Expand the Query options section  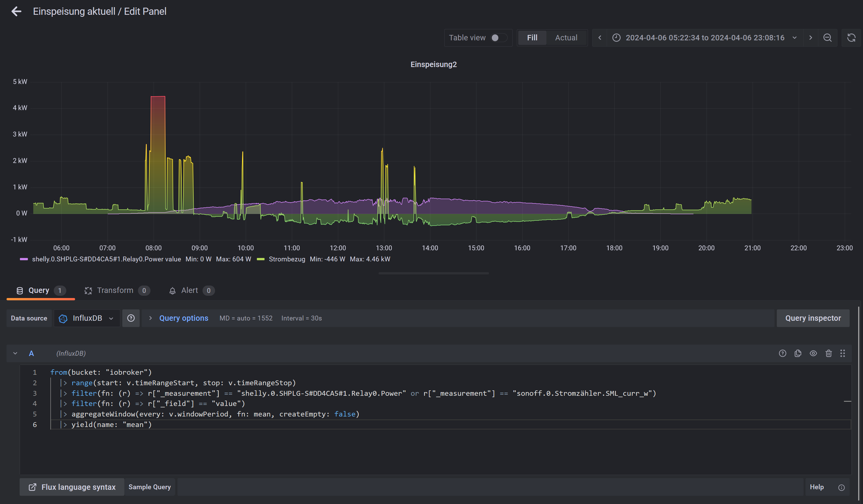pyautogui.click(x=183, y=318)
